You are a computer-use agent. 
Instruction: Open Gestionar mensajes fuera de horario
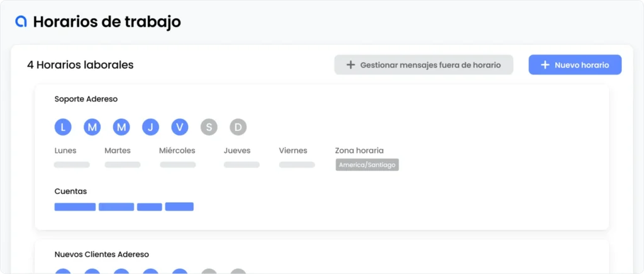[423, 65]
